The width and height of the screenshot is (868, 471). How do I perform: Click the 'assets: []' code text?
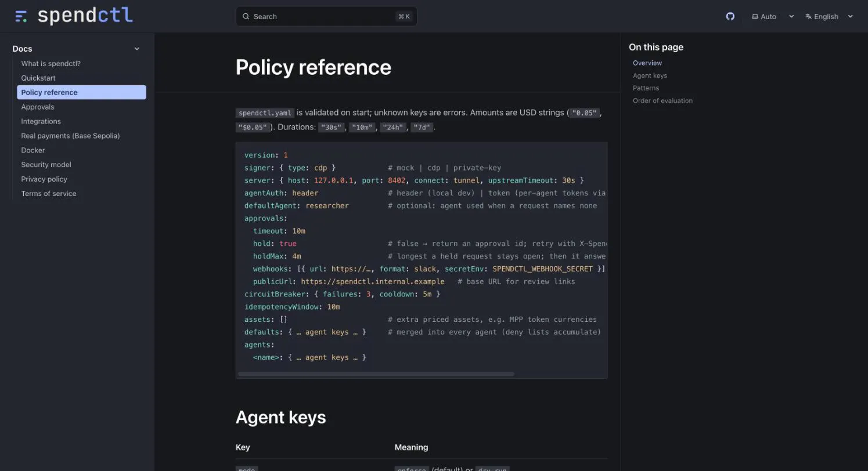point(266,320)
